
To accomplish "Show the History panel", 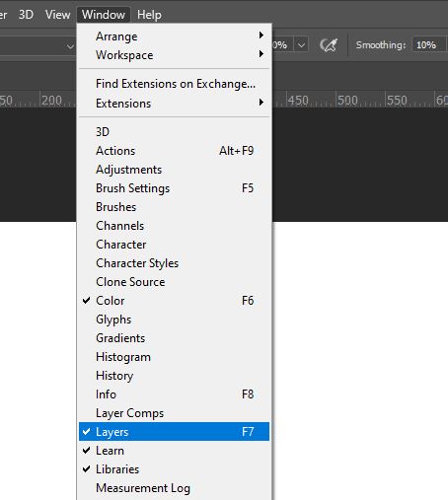I will pyautogui.click(x=174, y=376).
